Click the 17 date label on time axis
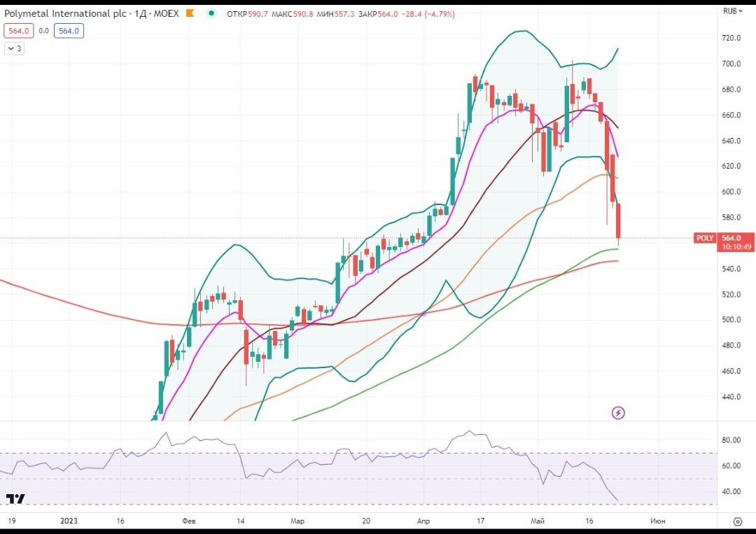Image resolution: width=756 pixels, height=534 pixels. point(480,521)
